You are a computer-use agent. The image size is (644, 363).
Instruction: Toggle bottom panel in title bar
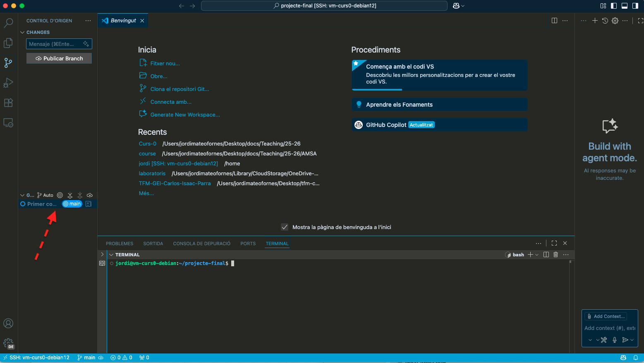(x=625, y=6)
